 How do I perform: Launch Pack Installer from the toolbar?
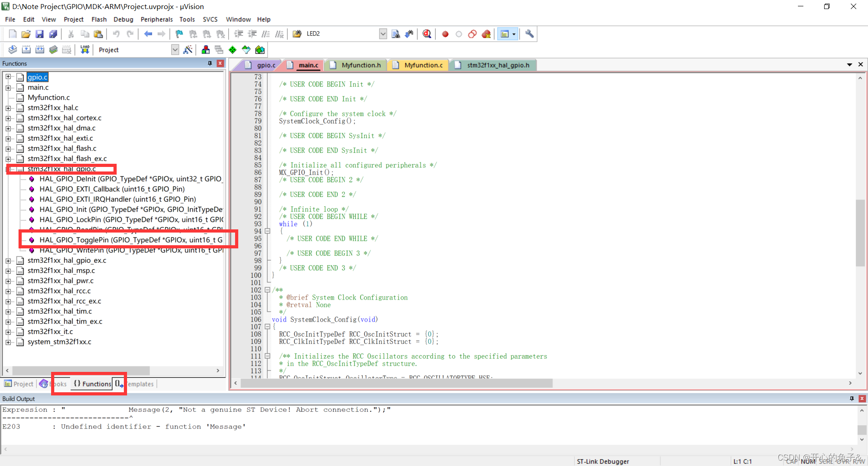[x=260, y=50]
